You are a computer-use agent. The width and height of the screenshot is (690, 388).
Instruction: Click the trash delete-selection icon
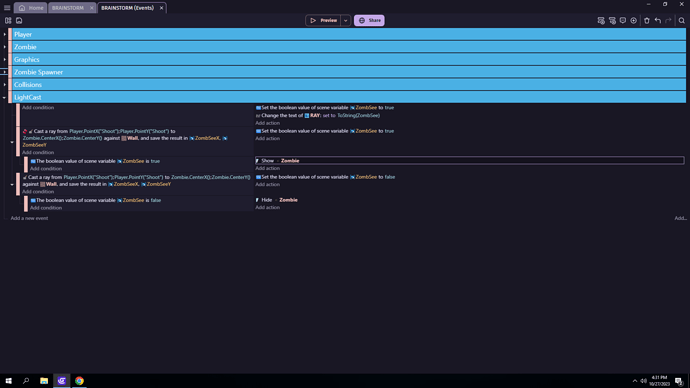(647, 21)
